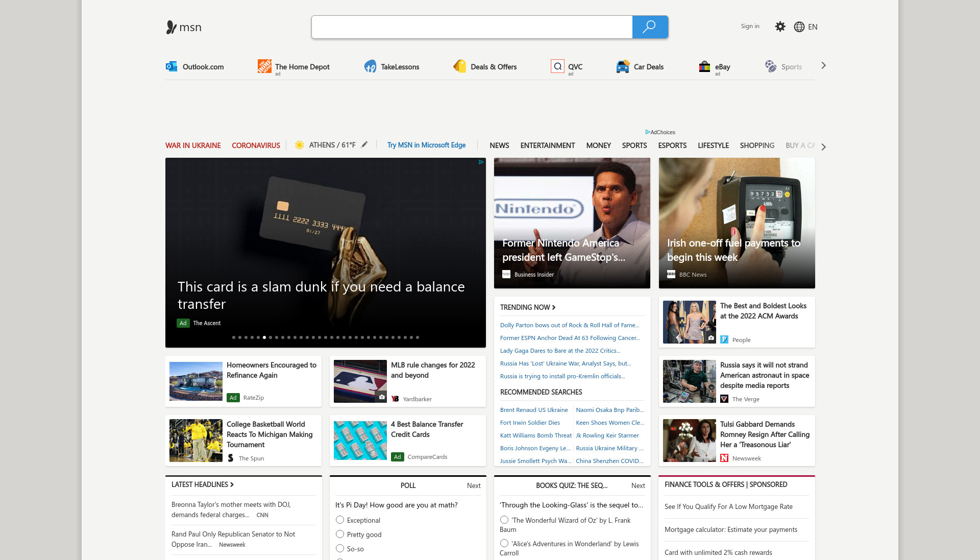The image size is (980, 560).
Task: Switch to ENTERTAINMENT section
Action: tap(548, 145)
